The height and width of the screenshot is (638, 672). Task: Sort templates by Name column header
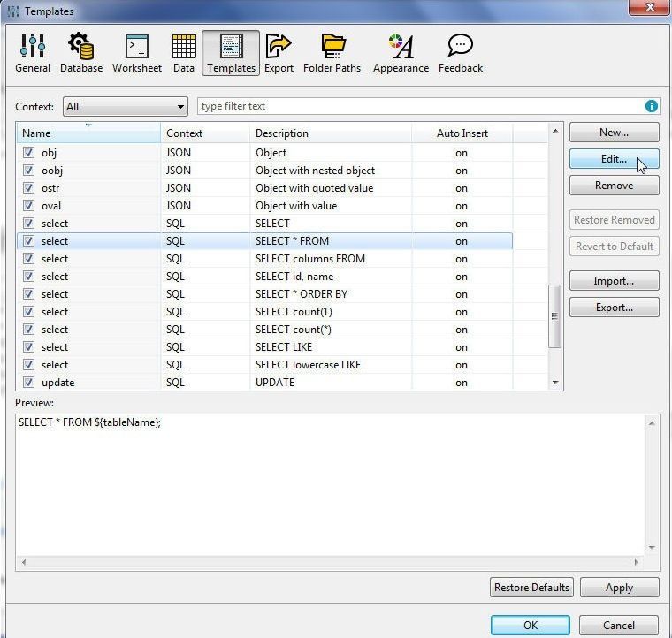(88, 133)
